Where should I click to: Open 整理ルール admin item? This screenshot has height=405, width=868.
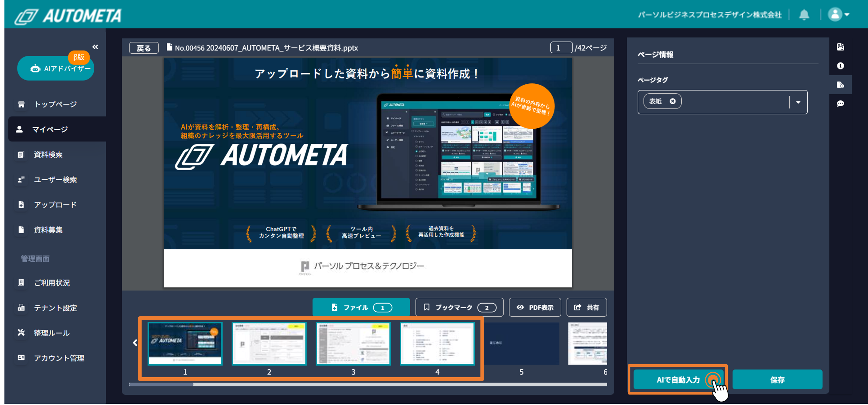coord(52,333)
